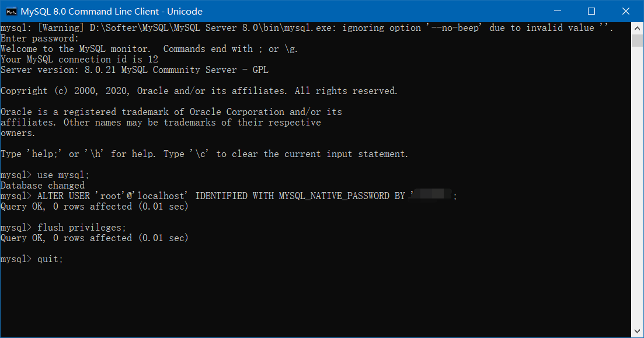Click the help instructions line

tap(204, 154)
